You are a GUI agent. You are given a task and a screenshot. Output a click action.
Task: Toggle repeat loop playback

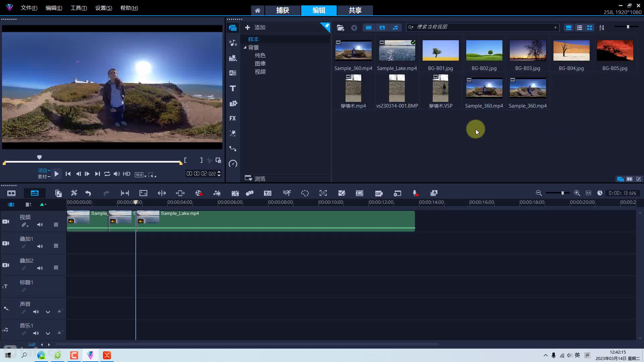click(x=107, y=174)
